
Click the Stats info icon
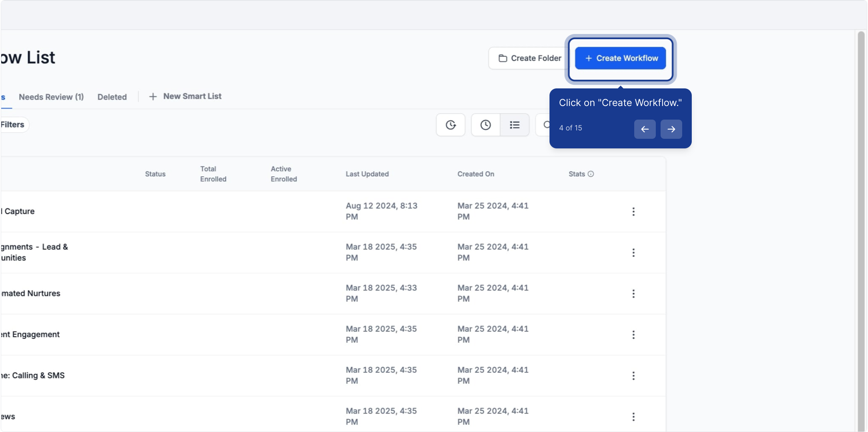[x=591, y=174]
